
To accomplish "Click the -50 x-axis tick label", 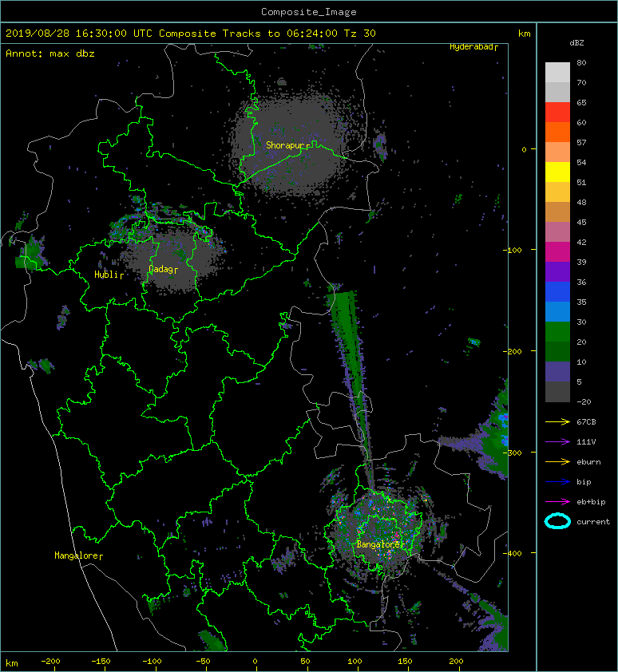I will (203, 662).
